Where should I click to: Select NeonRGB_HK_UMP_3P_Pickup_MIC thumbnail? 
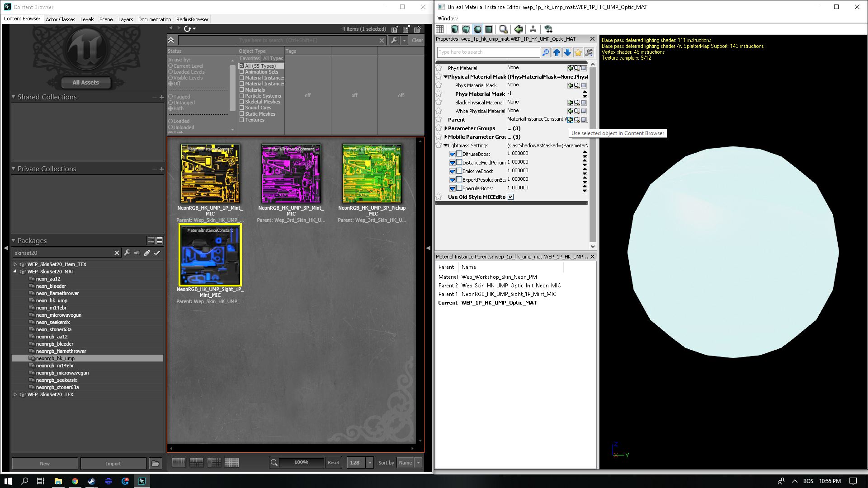point(372,174)
